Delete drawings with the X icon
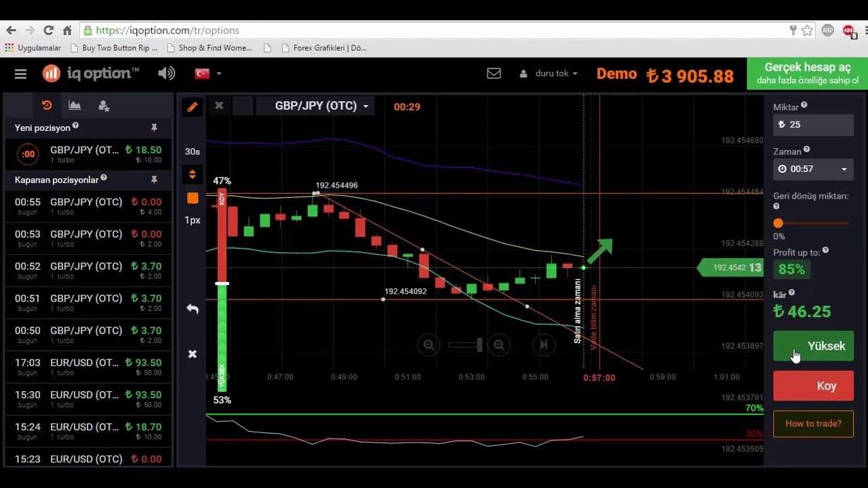The width and height of the screenshot is (868, 488). 193,354
